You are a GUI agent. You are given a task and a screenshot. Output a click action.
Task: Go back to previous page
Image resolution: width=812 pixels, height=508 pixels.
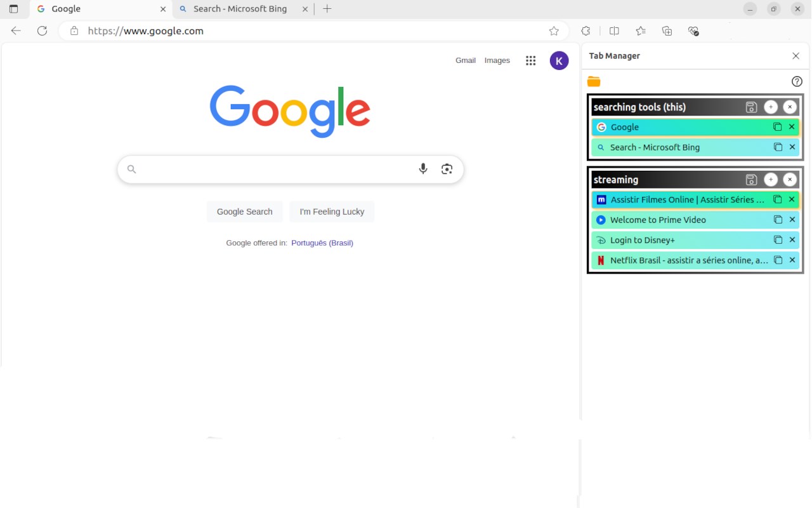[x=16, y=30]
